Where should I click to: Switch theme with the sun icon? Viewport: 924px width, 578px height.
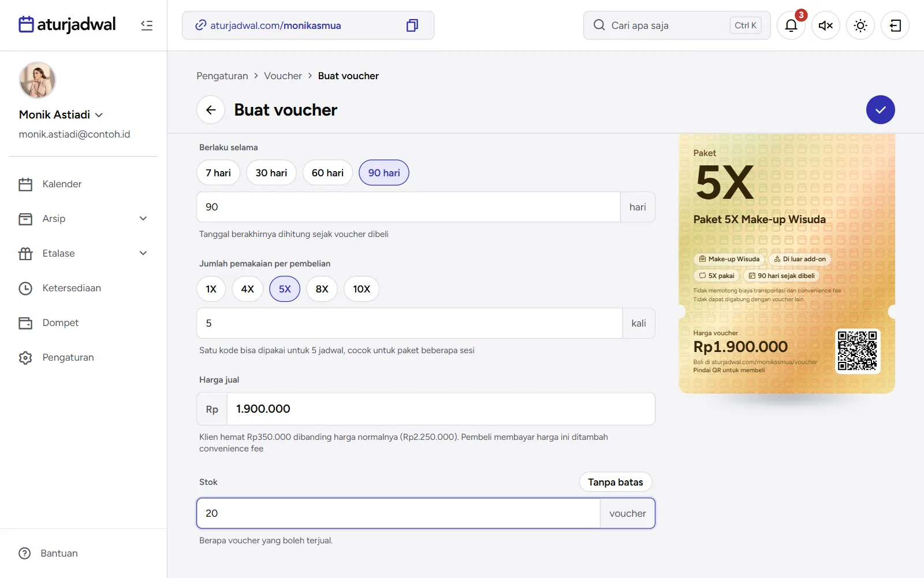860,25
